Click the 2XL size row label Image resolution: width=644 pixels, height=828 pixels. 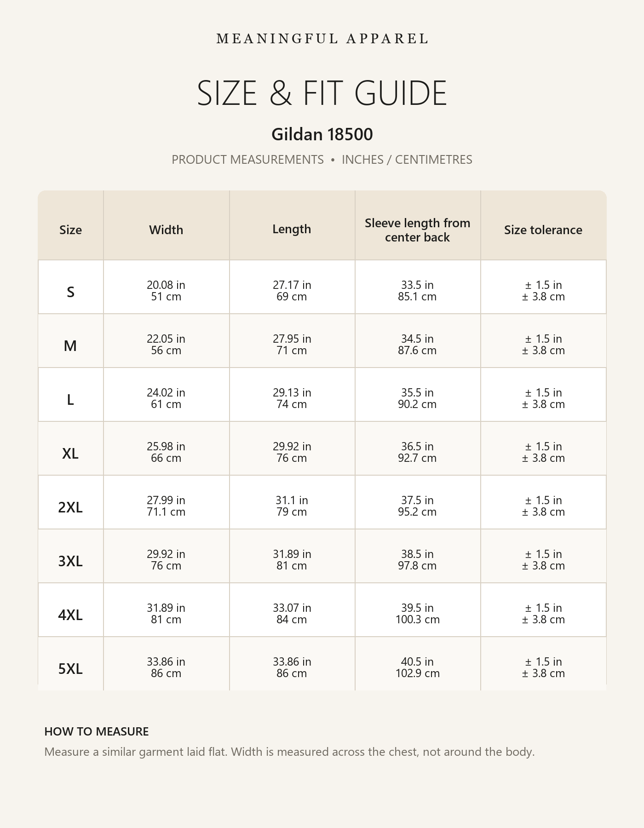[70, 507]
